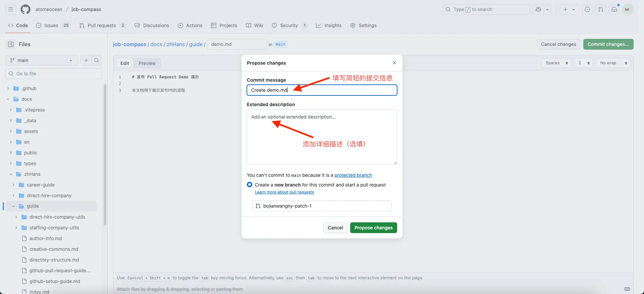Viewport: 644px width, 294px height.
Task: Expand the .github folder
Action: pyautogui.click(x=8, y=88)
